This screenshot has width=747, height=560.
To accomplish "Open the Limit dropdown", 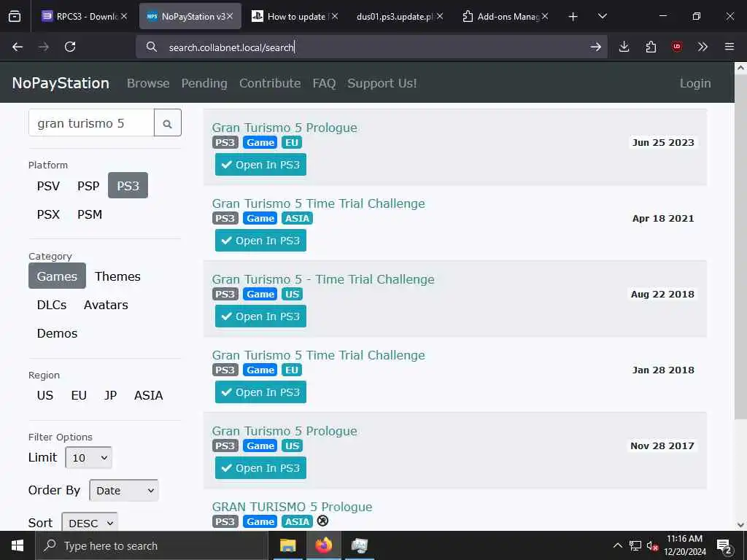I will [x=88, y=458].
